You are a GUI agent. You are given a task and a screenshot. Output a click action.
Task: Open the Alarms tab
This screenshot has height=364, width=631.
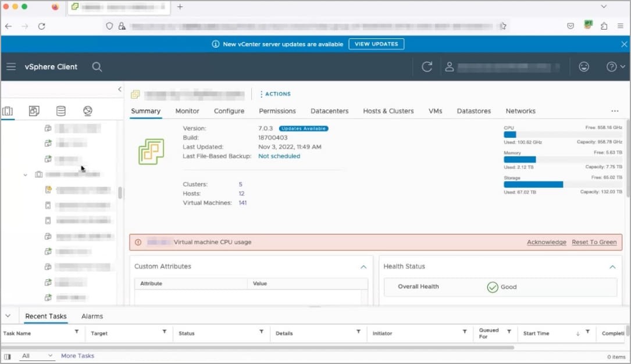[92, 316]
